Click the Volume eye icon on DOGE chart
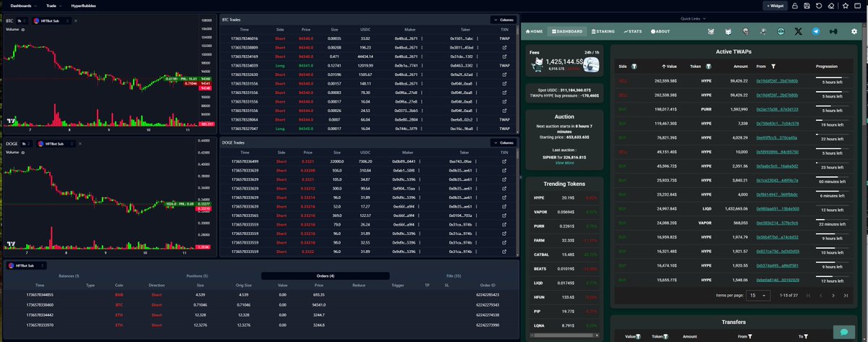868x342 pixels. coord(23,153)
